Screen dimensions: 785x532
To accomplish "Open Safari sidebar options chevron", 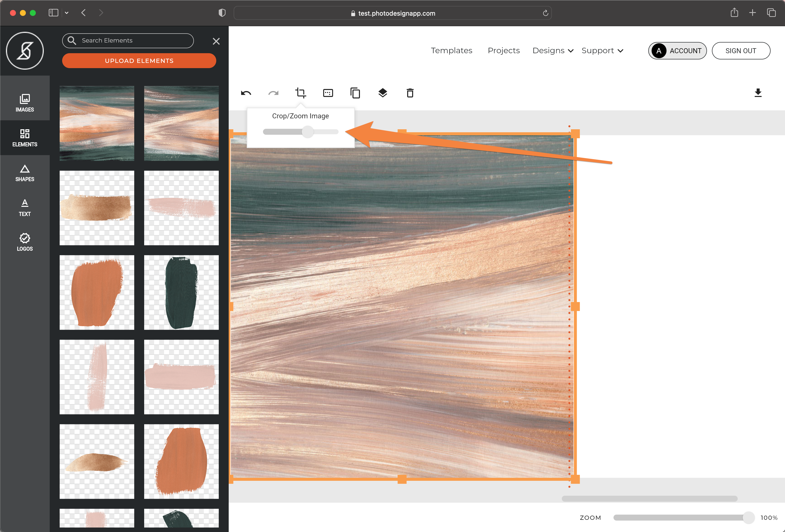I will 67,13.
